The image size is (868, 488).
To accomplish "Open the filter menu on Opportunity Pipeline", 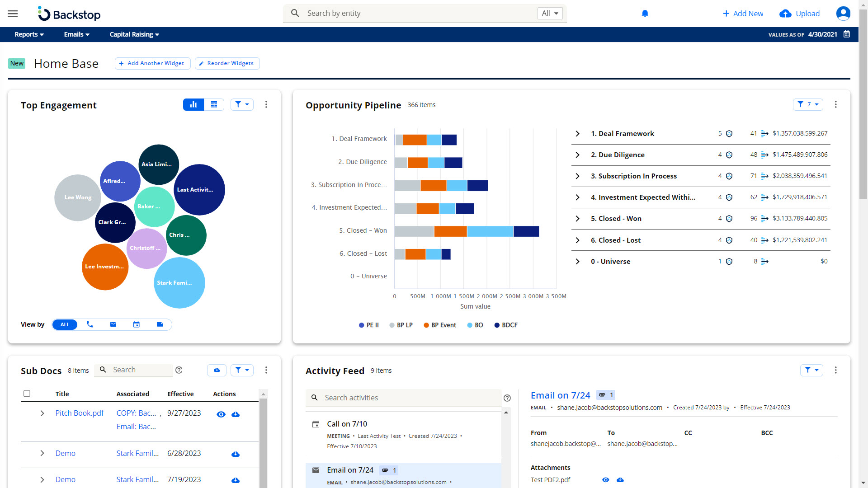I will click(808, 104).
